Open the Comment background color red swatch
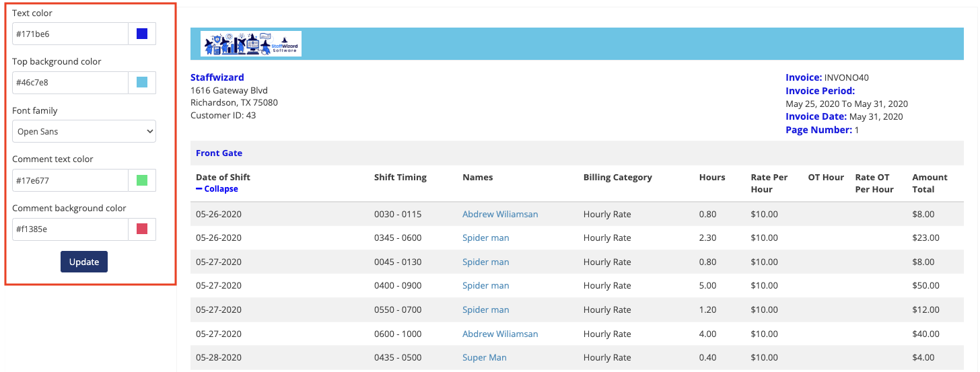Screen dimensions: 980x372 142,229
